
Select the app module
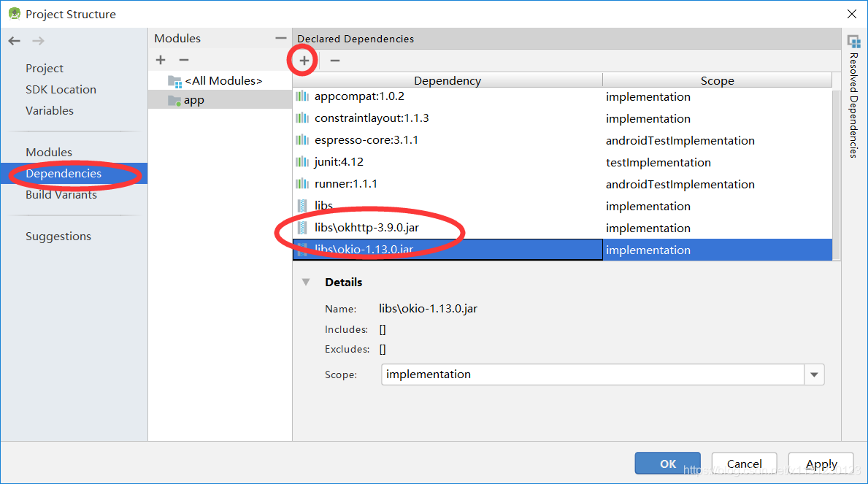(x=220, y=100)
